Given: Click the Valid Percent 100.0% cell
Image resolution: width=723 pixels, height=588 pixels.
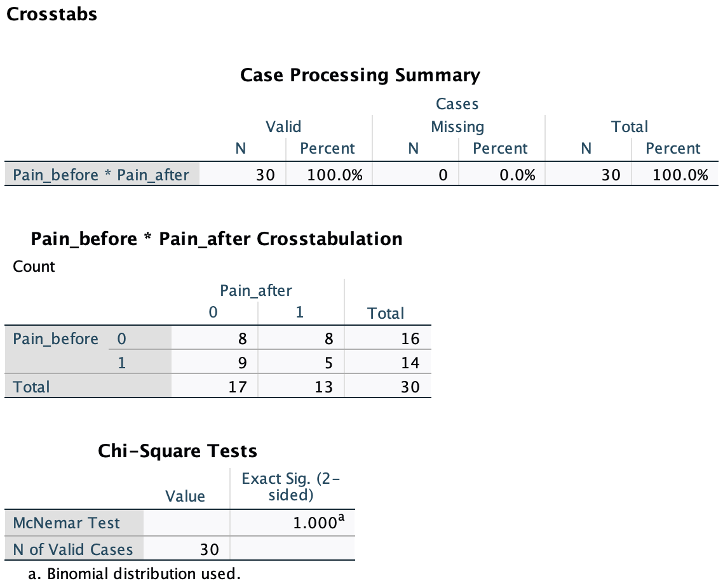Looking at the screenshot, I should point(335,175).
